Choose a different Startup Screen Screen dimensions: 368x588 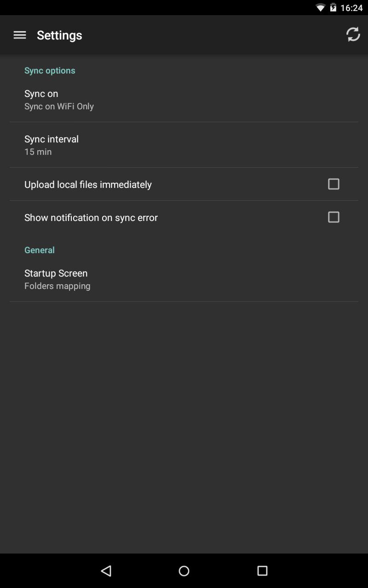tap(184, 279)
